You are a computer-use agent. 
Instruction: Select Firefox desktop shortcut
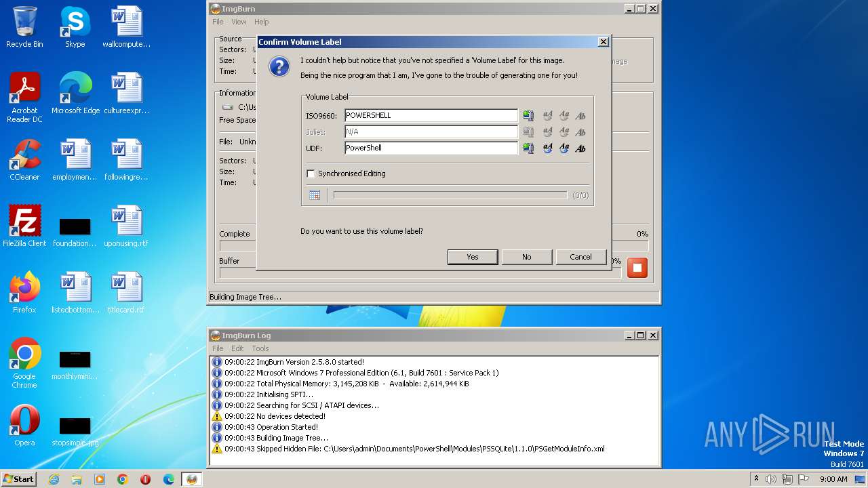[24, 293]
